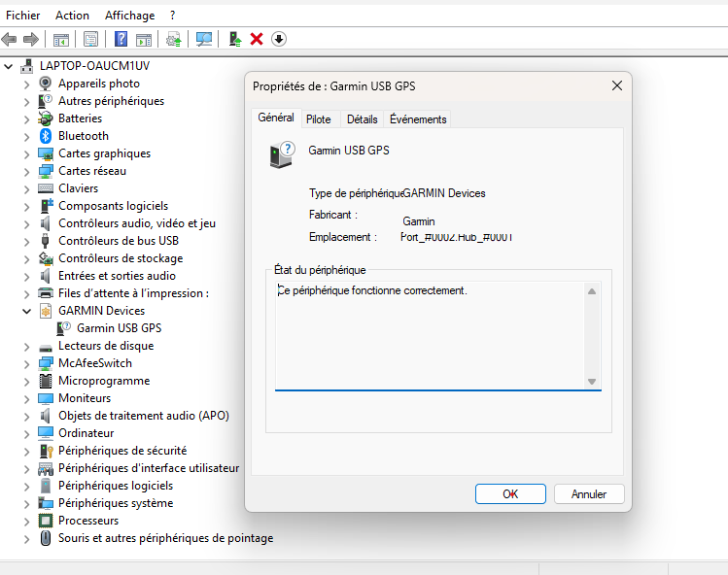Click the GARMIN Devices category icon
The image size is (728, 575).
click(x=45, y=311)
